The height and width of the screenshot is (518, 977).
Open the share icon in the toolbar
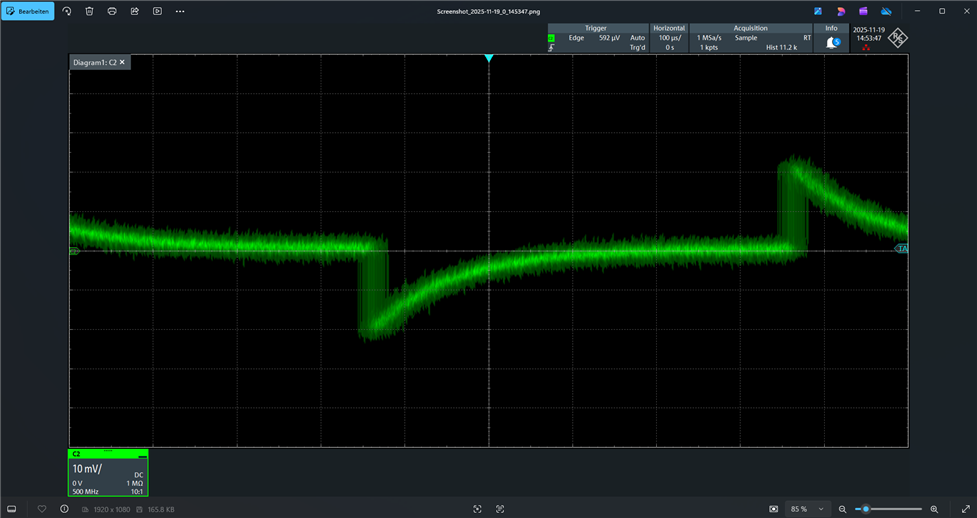[134, 11]
